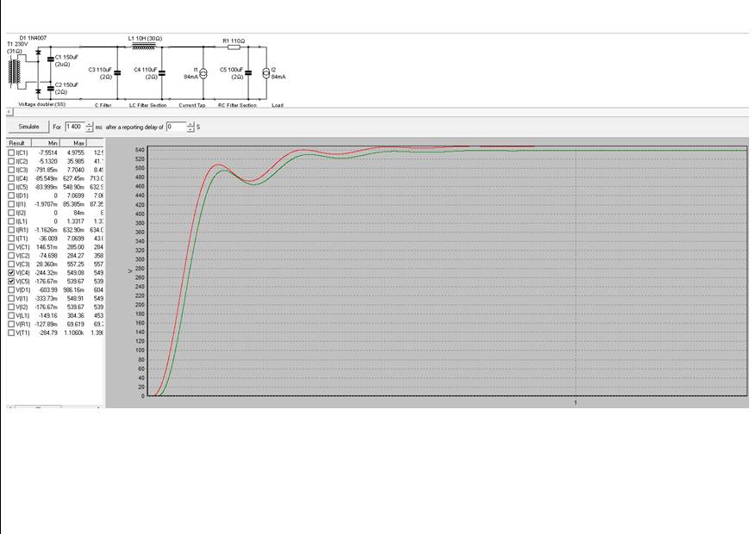
Task: Enable the I(D1) result trace
Action: (11, 196)
